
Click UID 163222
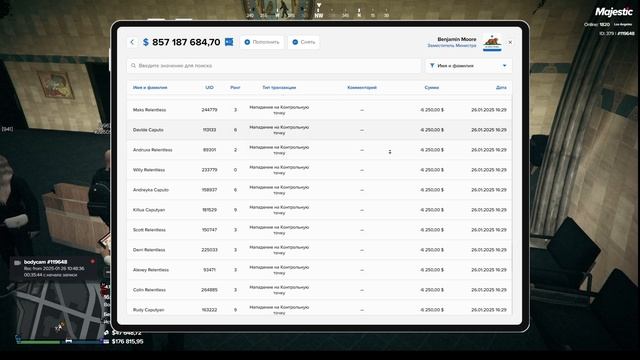click(209, 310)
